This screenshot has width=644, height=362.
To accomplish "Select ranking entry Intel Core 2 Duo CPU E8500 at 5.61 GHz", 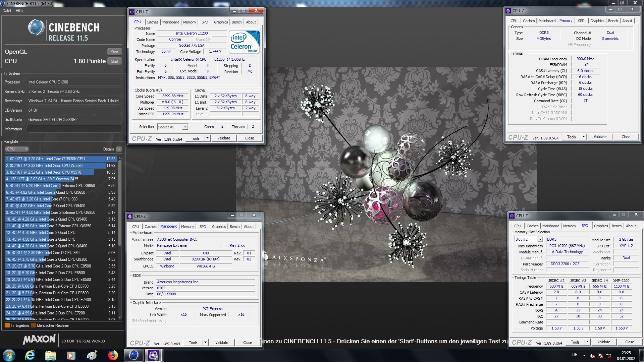I will point(60,280).
